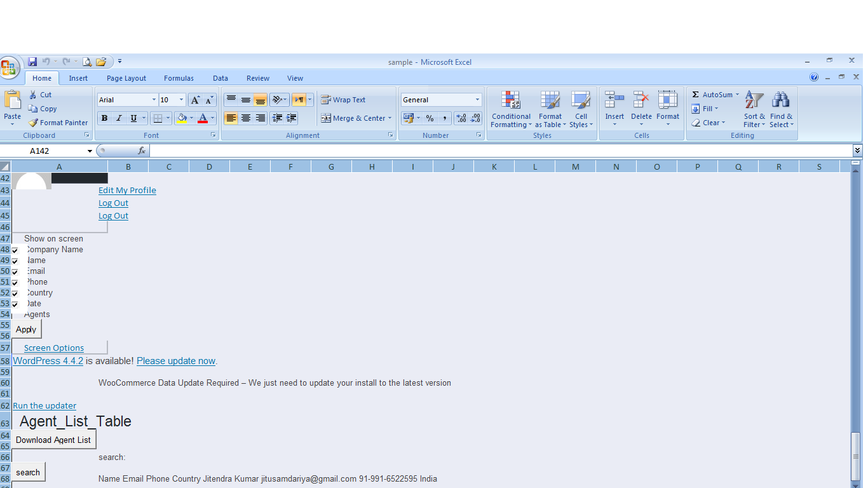The image size is (868, 488).
Task: Open the Edit My Profile link
Action: point(127,191)
